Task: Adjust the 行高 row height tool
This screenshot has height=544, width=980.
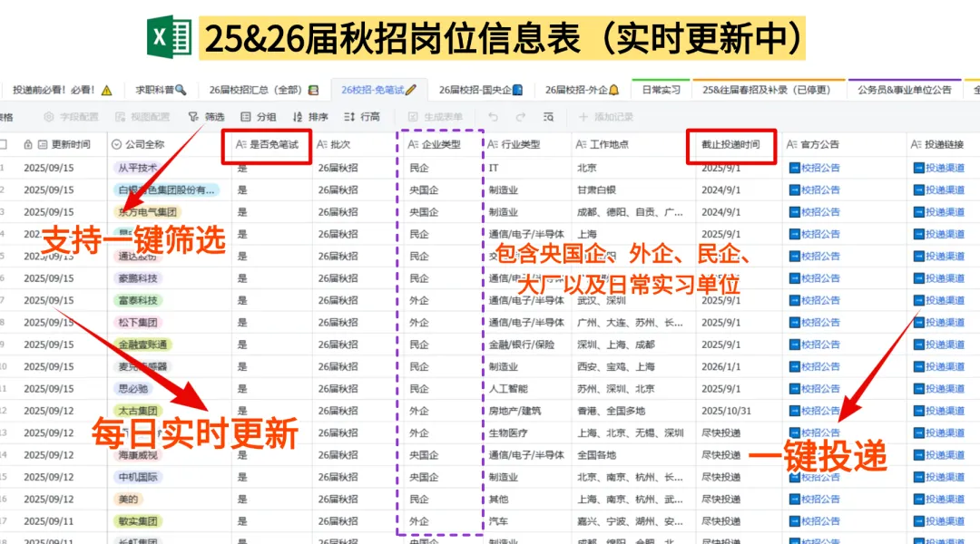Action: 362,117
